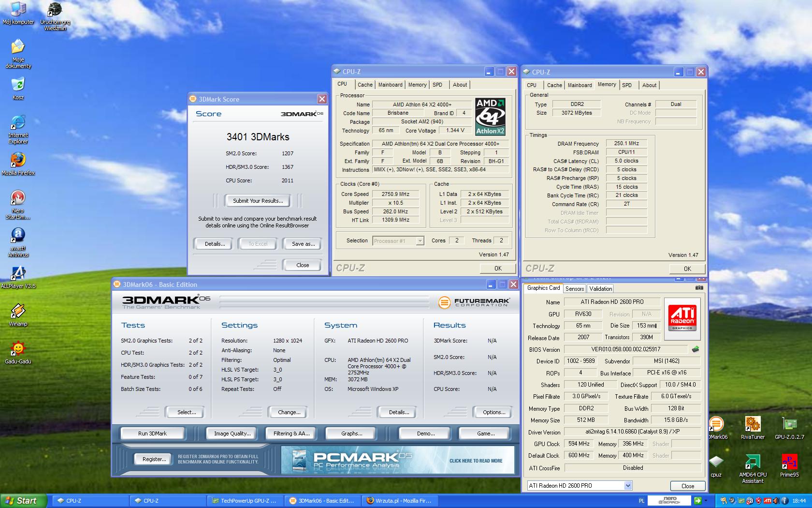The height and width of the screenshot is (508, 812).
Task: Open the Uruchom grę Wiedźmin shortcut
Action: pyautogui.click(x=55, y=16)
